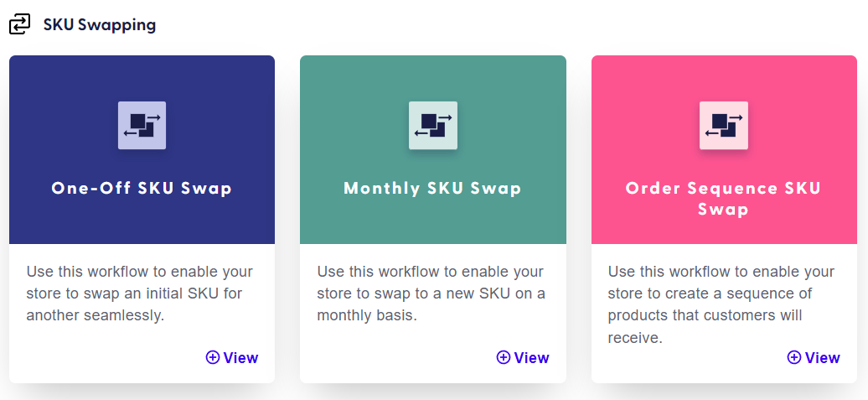Click the navy One-Off card banner
868x400 pixels.
[142, 149]
